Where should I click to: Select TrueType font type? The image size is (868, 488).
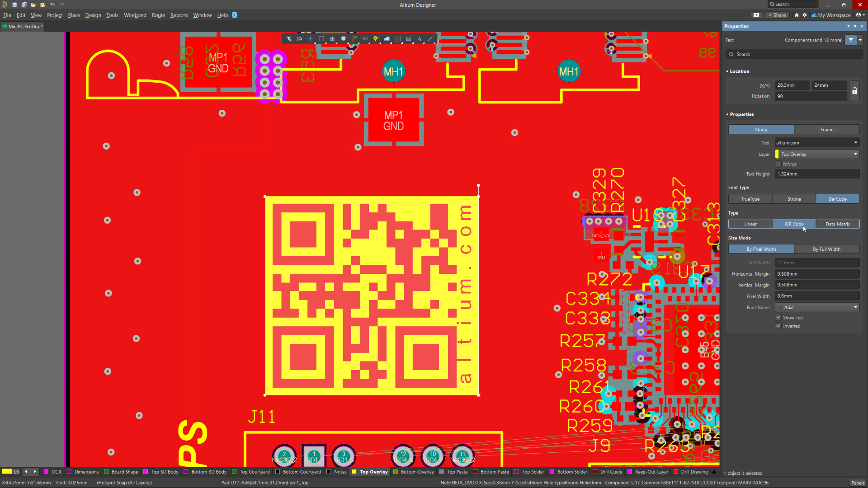tap(750, 199)
